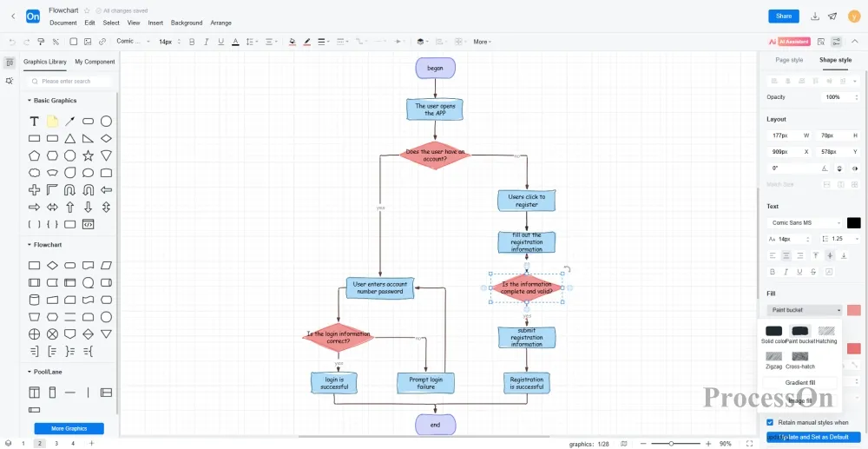
Task: Click the download icon in the header
Action: coord(815,16)
